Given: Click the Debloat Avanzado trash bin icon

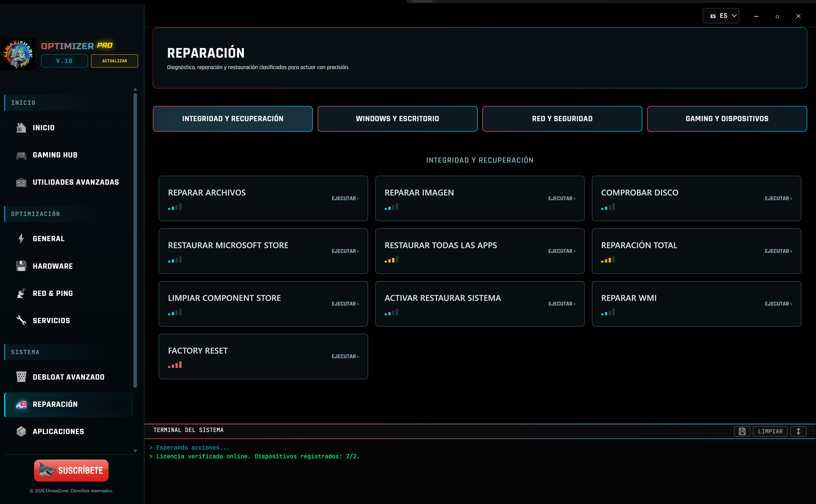Looking at the screenshot, I should click(x=21, y=377).
